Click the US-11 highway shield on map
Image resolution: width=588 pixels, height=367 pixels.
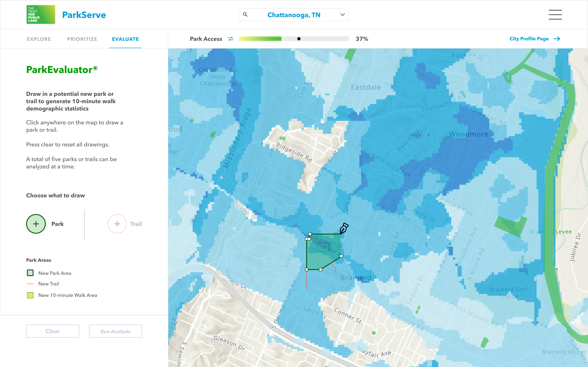[x=323, y=247]
